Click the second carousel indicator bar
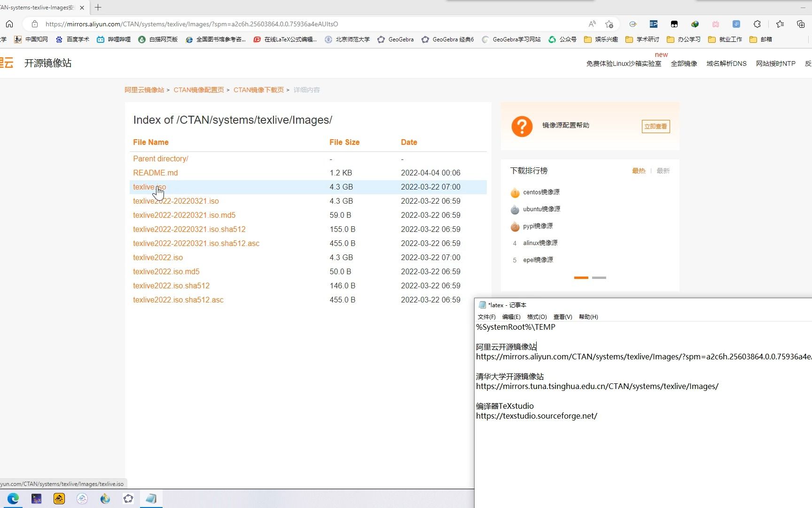 pos(599,278)
